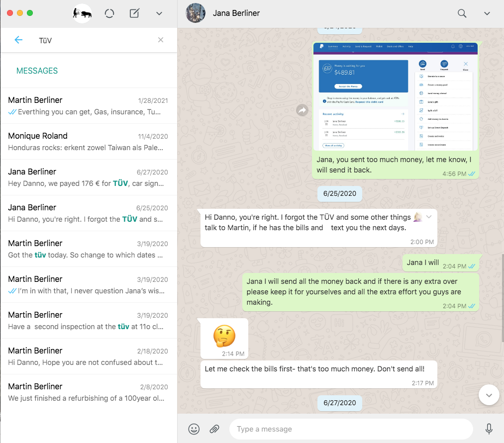
Task: Clear the TüV search with the X
Action: (161, 40)
